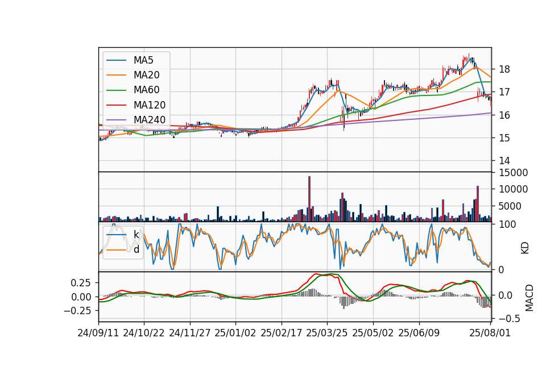Click the price axis value 17
546x392 pixels.
[504, 92]
